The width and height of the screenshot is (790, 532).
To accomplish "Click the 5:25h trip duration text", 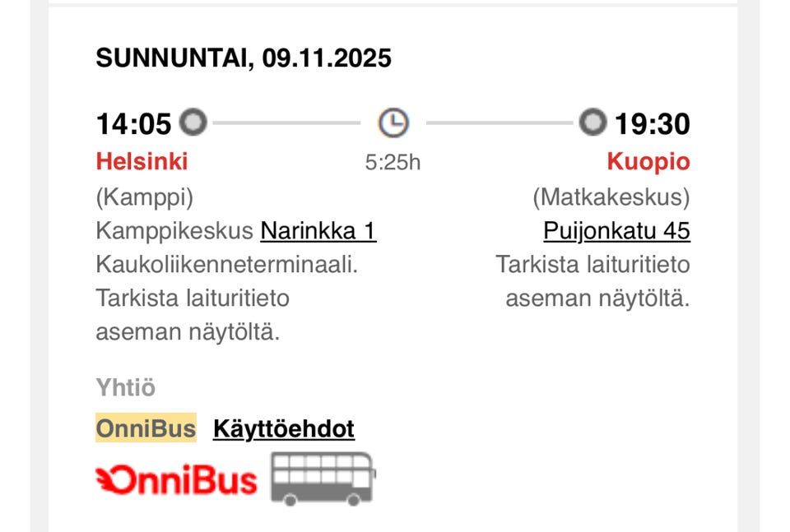I will (393, 162).
